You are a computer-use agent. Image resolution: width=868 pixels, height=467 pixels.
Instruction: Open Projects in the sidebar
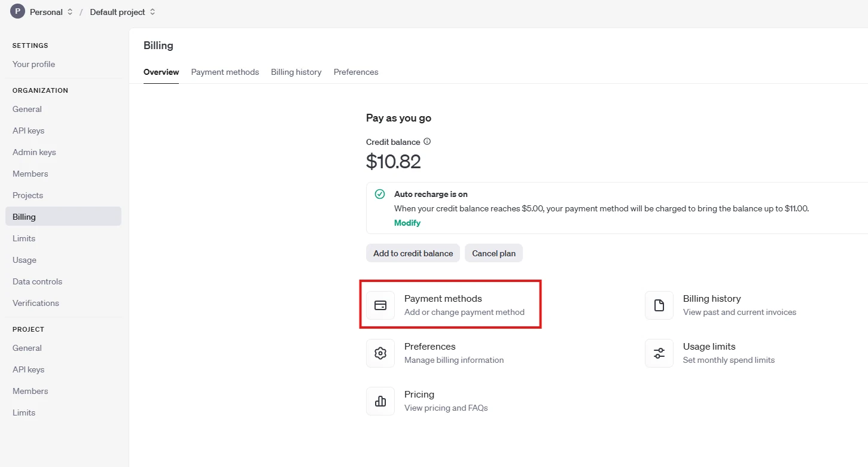click(x=28, y=195)
